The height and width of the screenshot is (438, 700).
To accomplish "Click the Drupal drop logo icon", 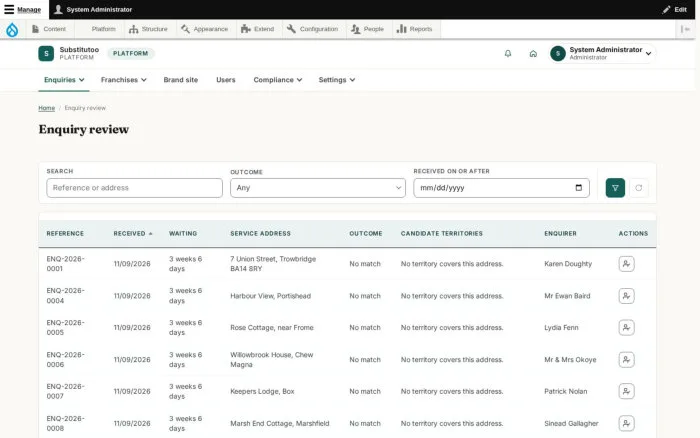I will [x=12, y=29].
